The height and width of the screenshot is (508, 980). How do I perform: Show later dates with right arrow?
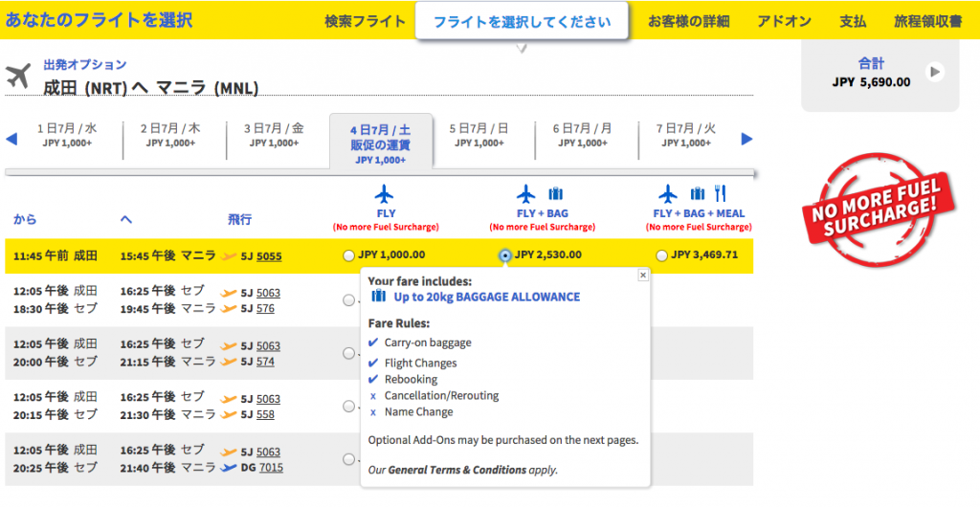746,139
